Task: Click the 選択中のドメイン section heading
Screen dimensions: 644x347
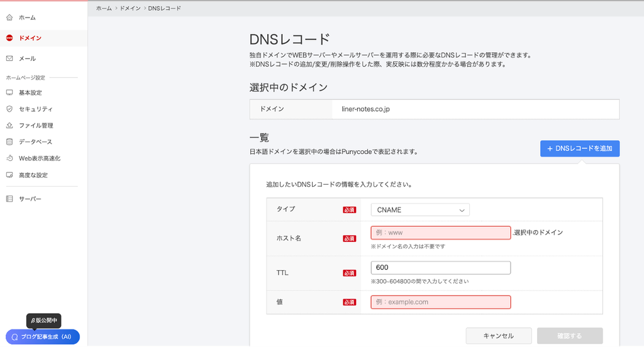Action: (288, 87)
